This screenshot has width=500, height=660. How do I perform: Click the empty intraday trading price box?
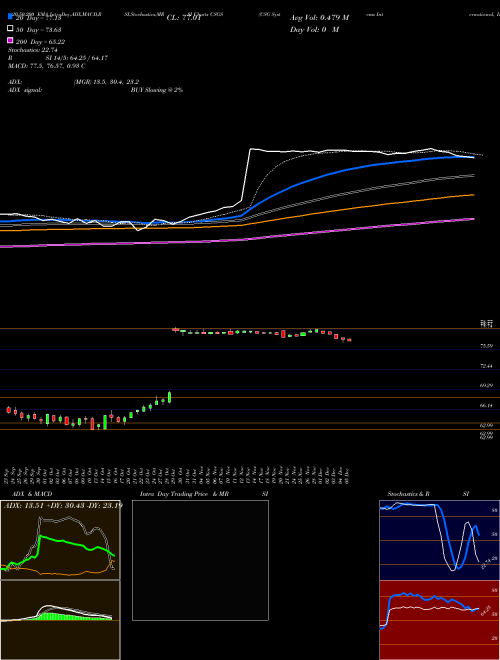tap(200, 560)
